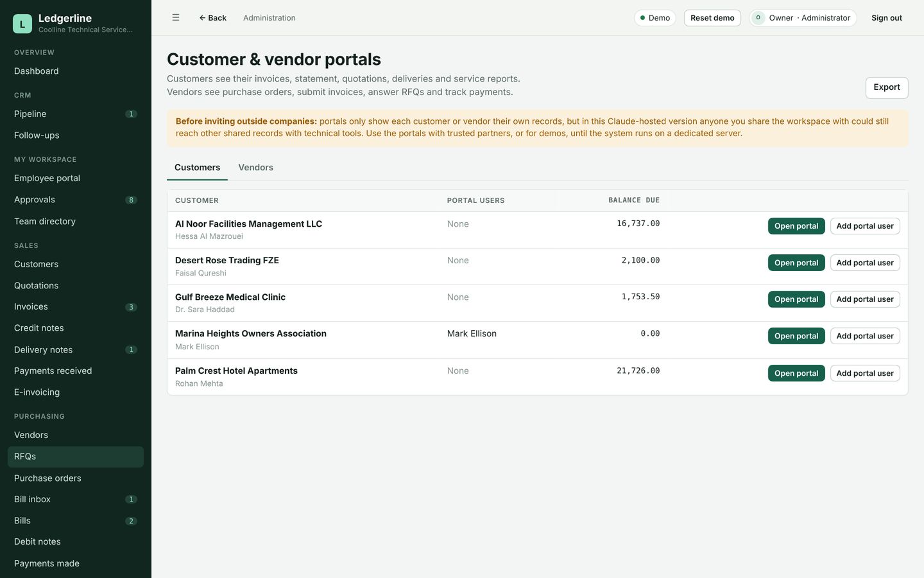Click the Administration breadcrumb

269,18
